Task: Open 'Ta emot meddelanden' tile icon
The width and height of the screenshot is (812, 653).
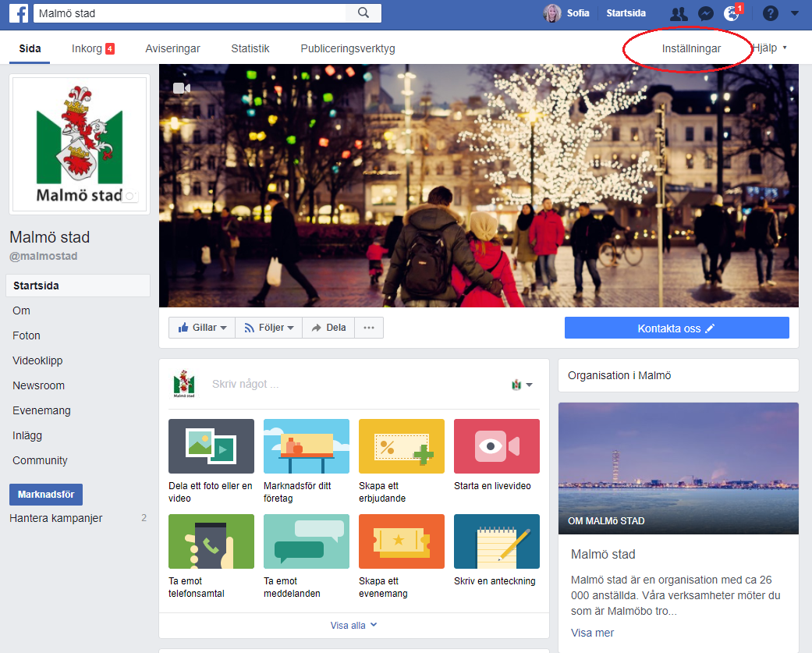Action: tap(307, 541)
